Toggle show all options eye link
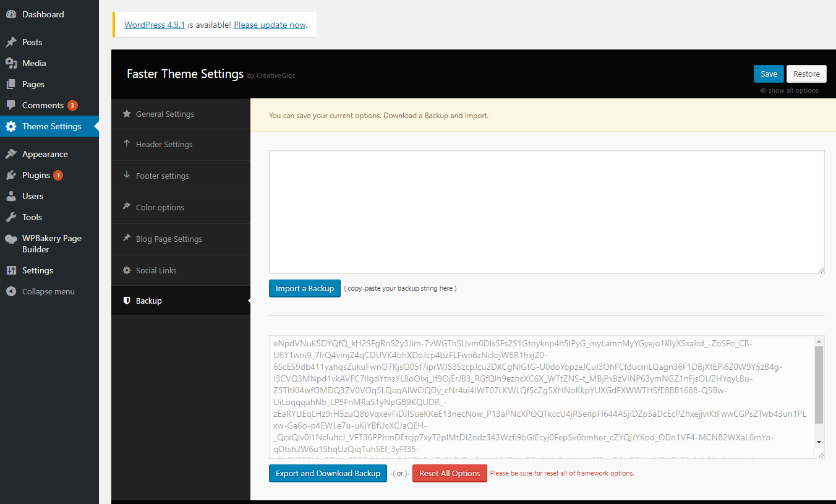This screenshot has height=504, width=836. (789, 90)
